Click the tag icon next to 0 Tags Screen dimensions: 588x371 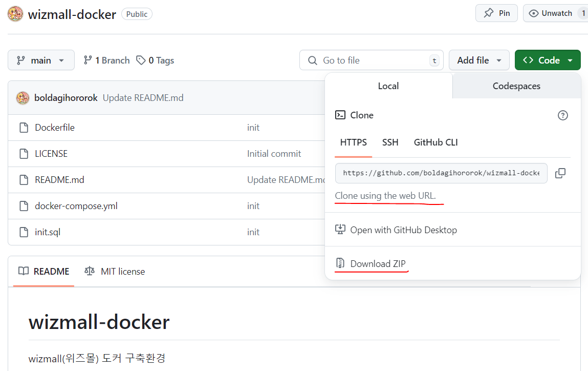pyautogui.click(x=141, y=60)
